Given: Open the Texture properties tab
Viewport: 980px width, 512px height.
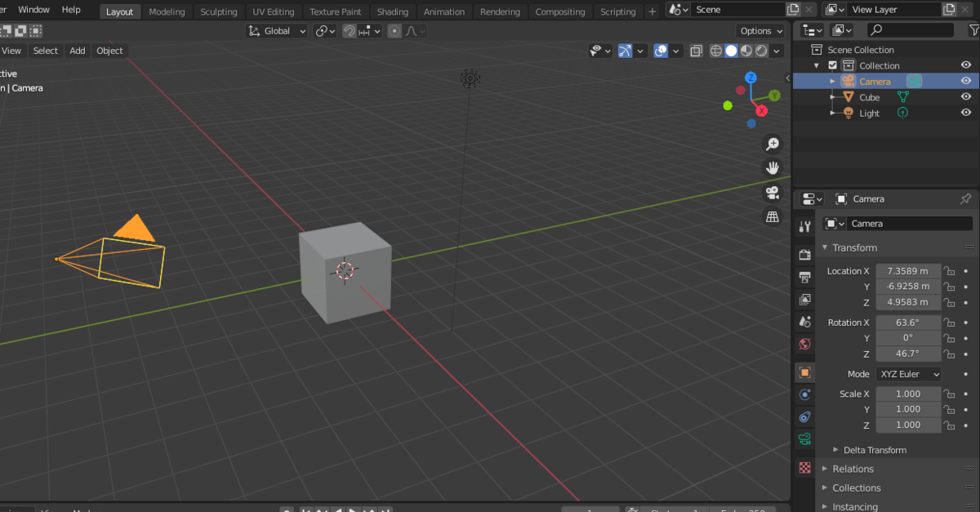Looking at the screenshot, I should [804, 468].
